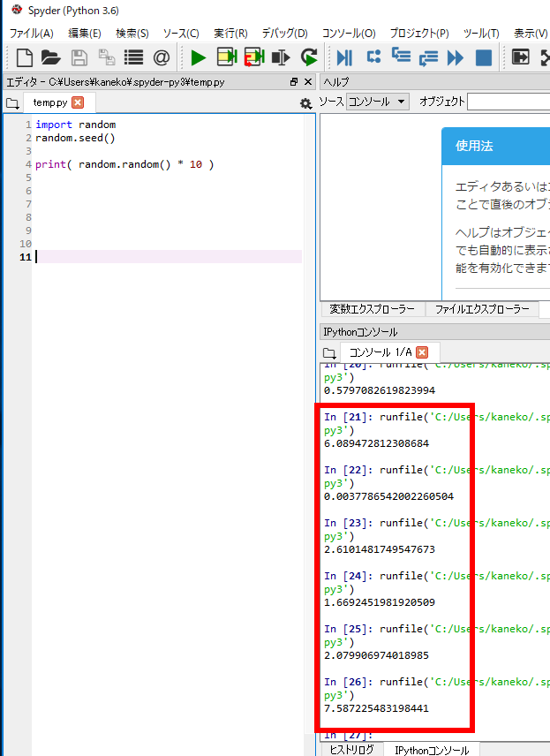Click code line 'random.seed()'
The image size is (550, 756).
pyautogui.click(x=75, y=138)
